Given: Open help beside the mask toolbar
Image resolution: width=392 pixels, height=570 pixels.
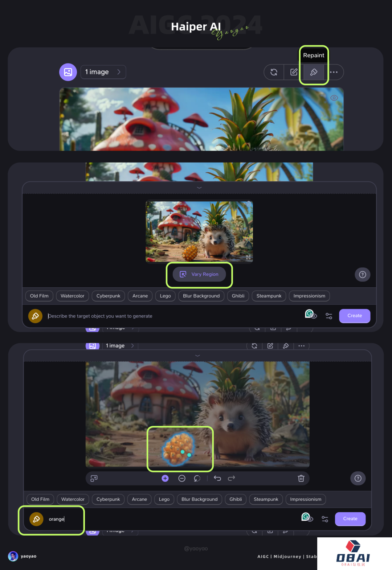Looking at the screenshot, I should tap(358, 478).
